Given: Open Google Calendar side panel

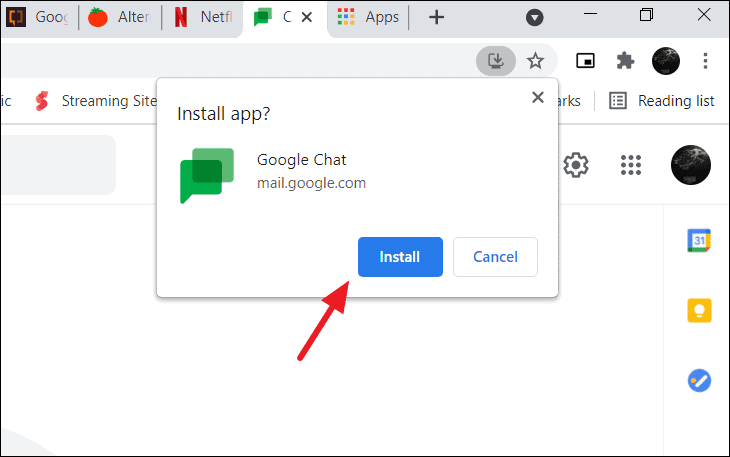Looking at the screenshot, I should click(x=699, y=240).
